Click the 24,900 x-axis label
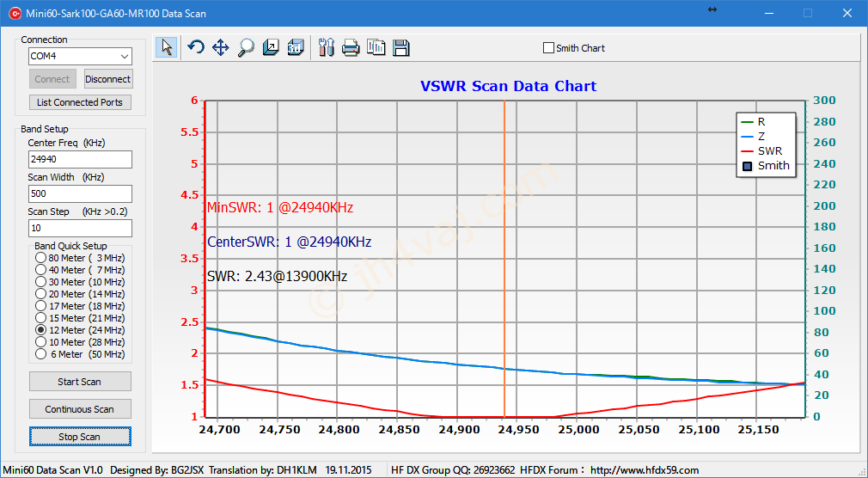The image size is (868, 478). tap(456, 430)
